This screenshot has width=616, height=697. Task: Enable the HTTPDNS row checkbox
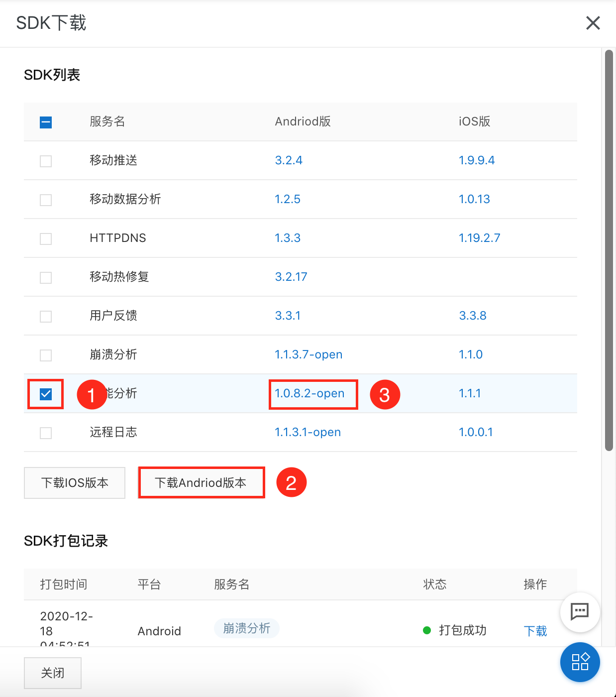pos(46,238)
